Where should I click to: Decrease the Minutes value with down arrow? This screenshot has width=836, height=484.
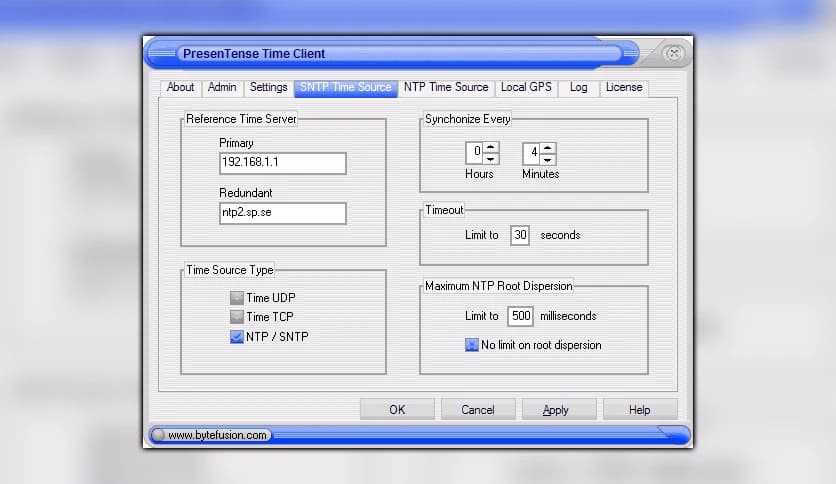(548, 159)
